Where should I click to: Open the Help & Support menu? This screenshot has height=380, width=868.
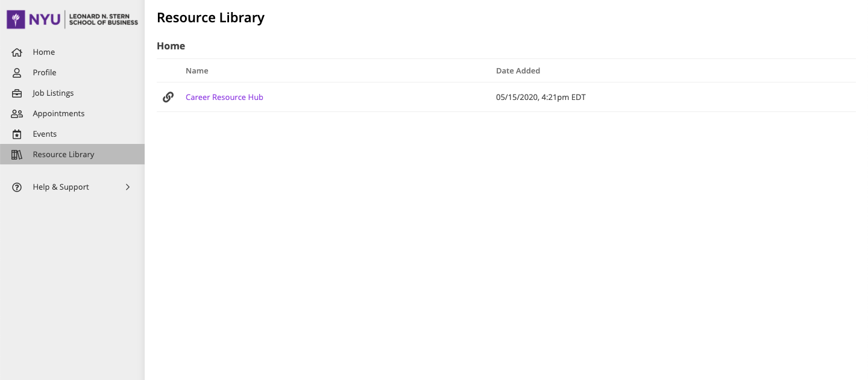click(61, 187)
